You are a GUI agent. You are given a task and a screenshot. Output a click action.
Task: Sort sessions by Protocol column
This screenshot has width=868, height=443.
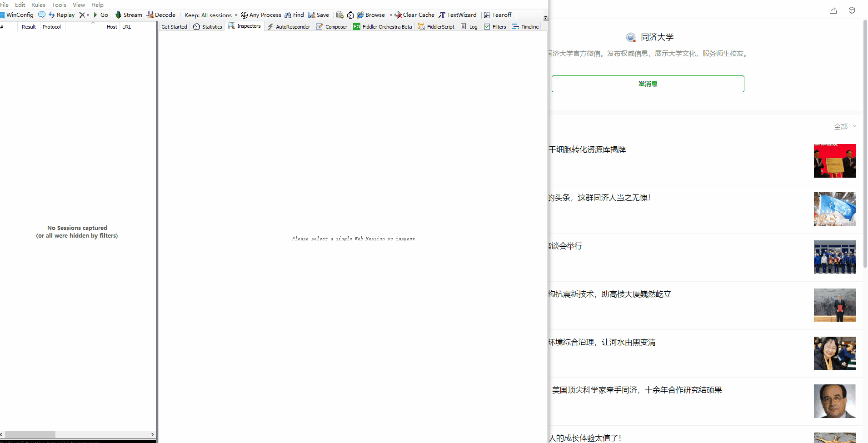(x=52, y=27)
